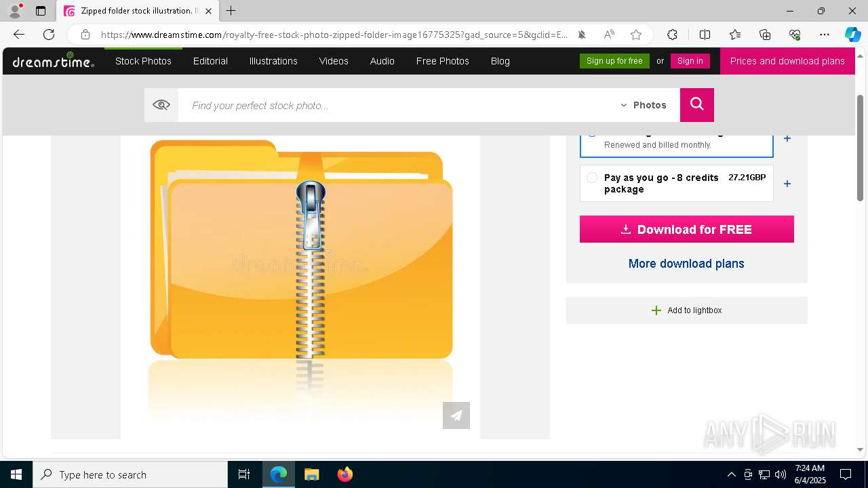The image size is (868, 488).
Task: Click the browser address bar URL
Action: point(334,35)
